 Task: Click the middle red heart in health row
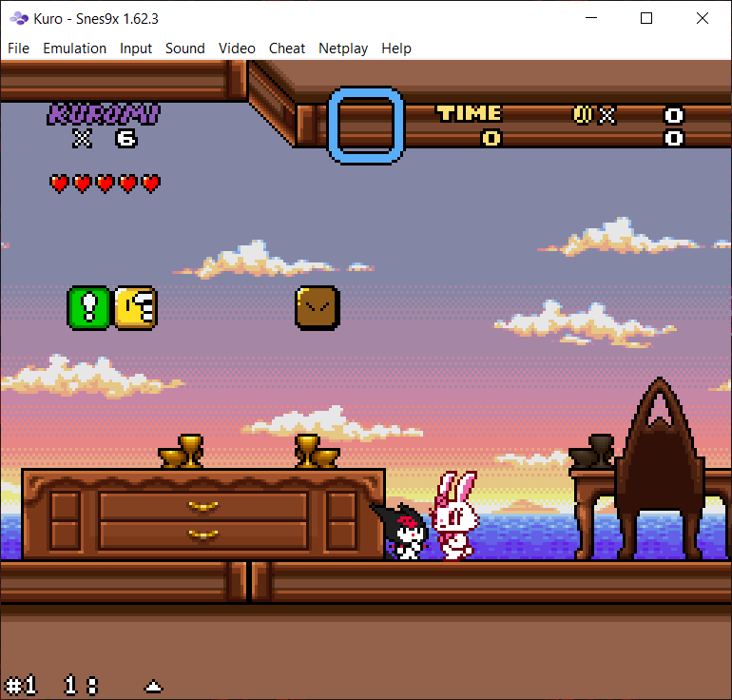pyautogui.click(x=105, y=184)
